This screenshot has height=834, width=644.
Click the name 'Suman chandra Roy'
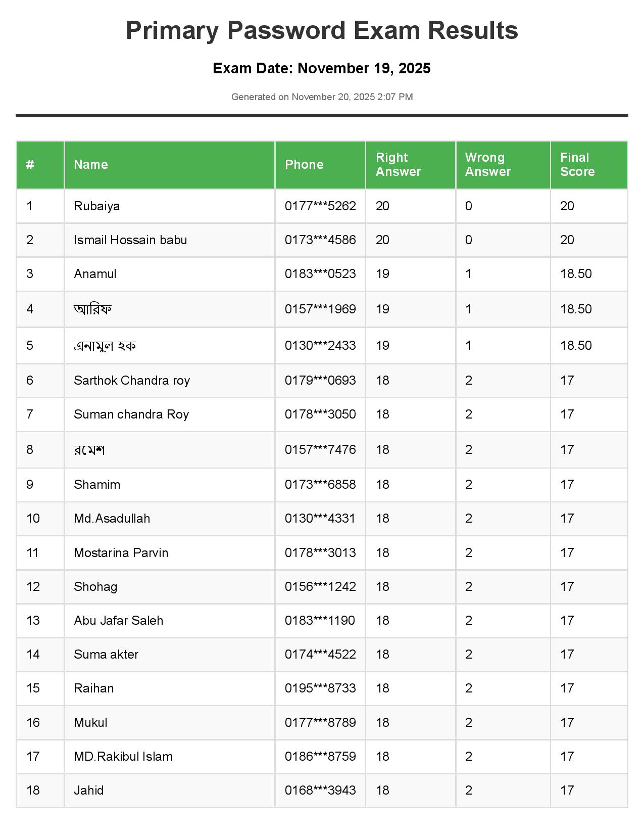[x=131, y=414]
